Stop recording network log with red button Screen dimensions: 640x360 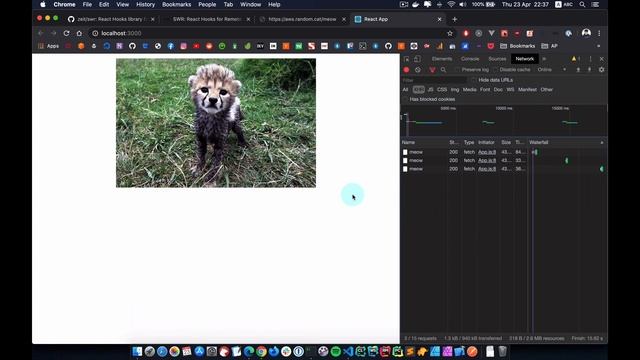(406, 70)
